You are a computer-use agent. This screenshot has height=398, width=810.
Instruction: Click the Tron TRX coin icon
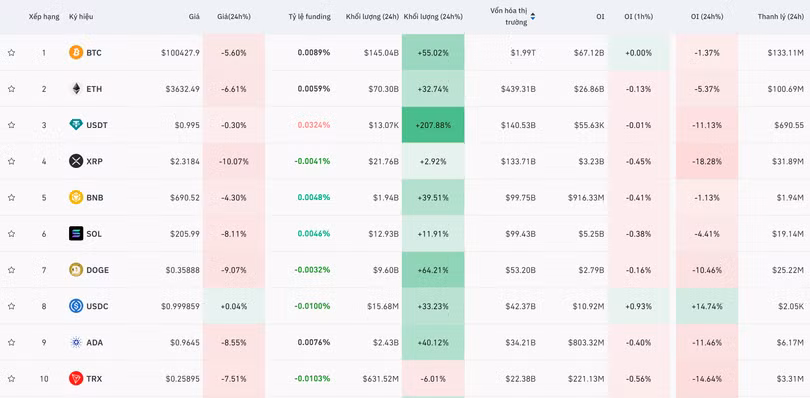click(x=76, y=378)
